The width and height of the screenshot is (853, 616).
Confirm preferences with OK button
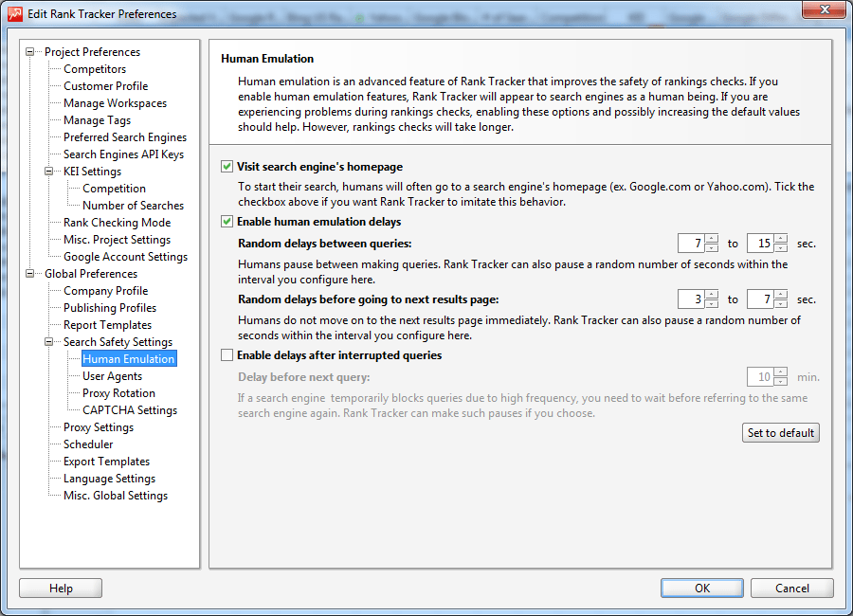[702, 589]
